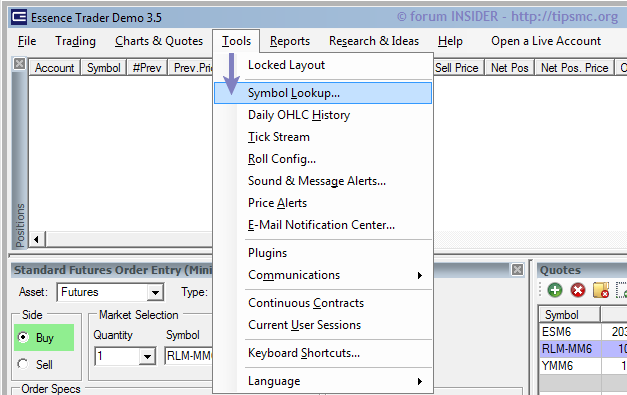Open Plugins menu entry

coord(323,253)
